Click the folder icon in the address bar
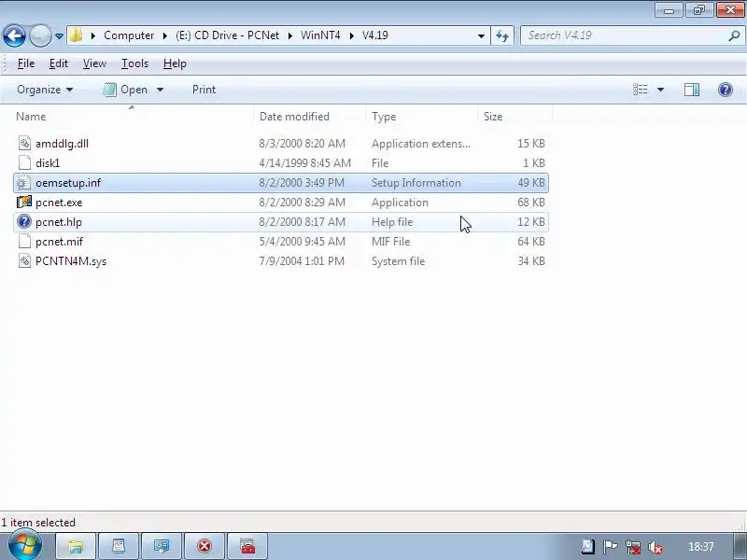 click(x=76, y=35)
